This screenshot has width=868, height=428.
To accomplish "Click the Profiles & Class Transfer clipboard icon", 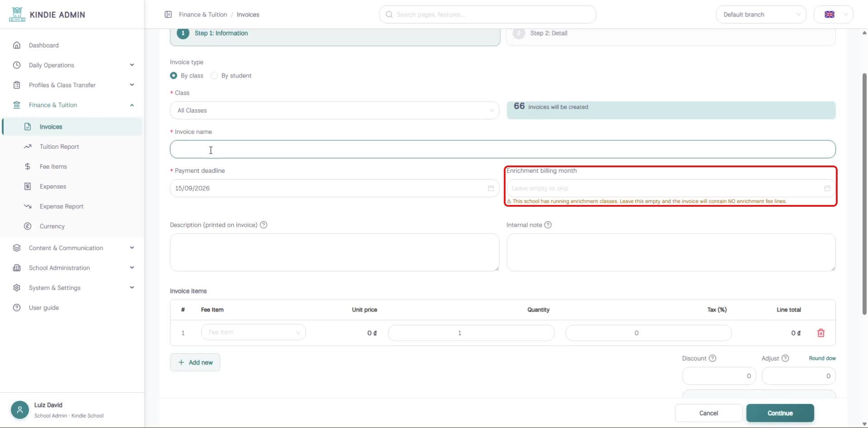I will (x=17, y=85).
